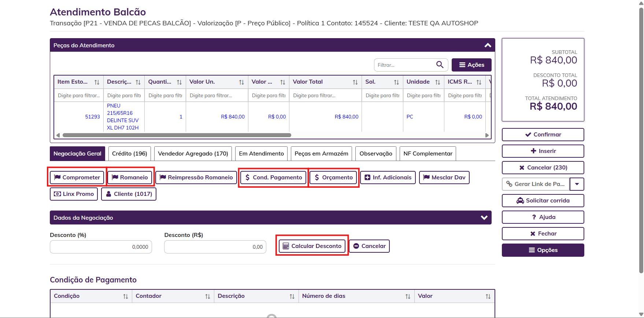Click the Unidade column filter field
Viewport: 644px width, 318px height.
tap(423, 95)
